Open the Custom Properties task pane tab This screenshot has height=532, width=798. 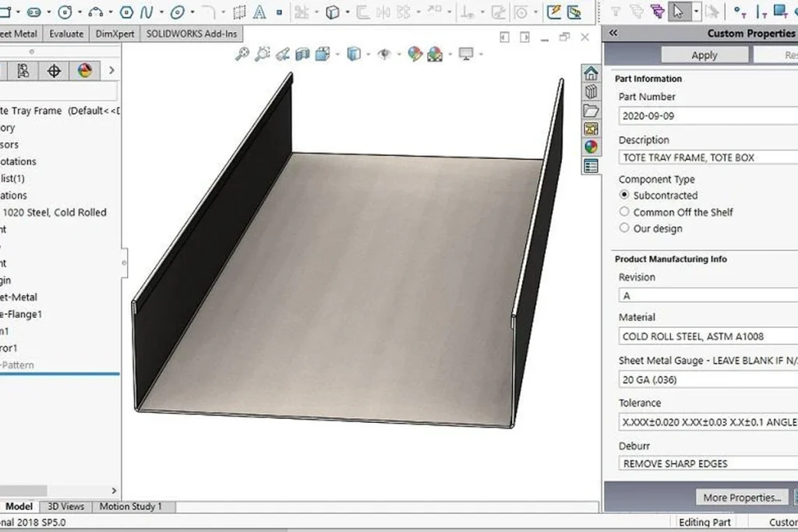591,166
